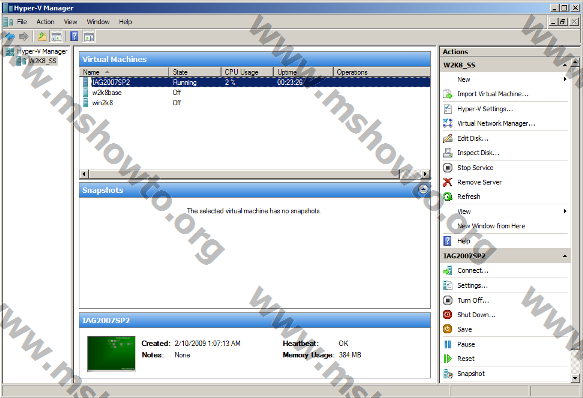Click the blue Help toolbar icon
This screenshot has height=398, width=583.
[74, 36]
